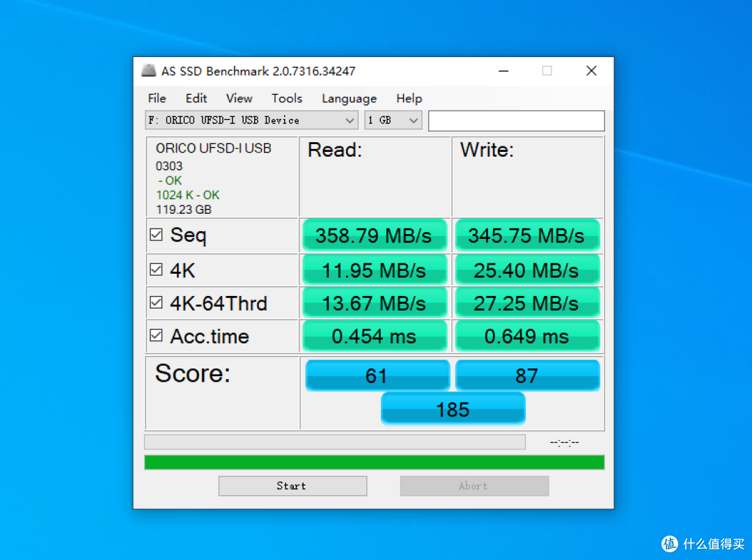Click the 119.23 GB capacity text
The image size is (752, 560).
pos(184,210)
